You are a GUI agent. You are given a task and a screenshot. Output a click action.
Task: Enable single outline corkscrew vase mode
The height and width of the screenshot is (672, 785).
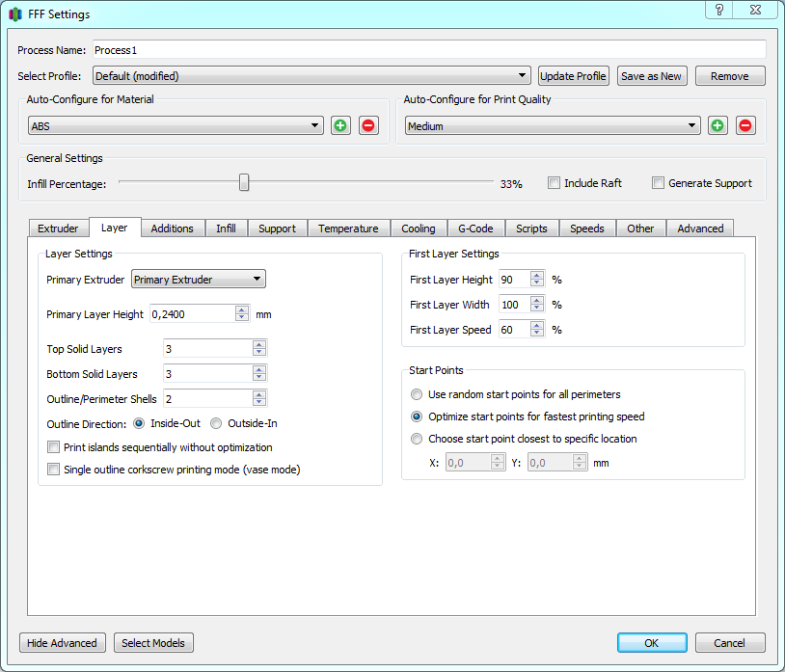click(x=54, y=470)
